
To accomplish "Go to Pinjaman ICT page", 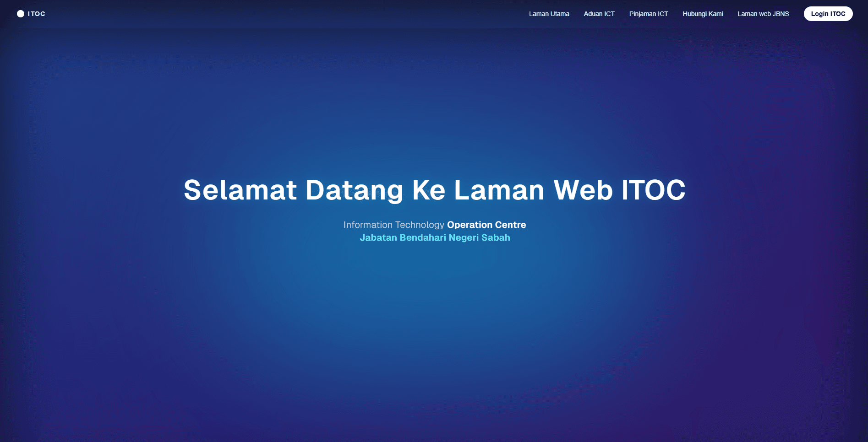I will [x=648, y=13].
